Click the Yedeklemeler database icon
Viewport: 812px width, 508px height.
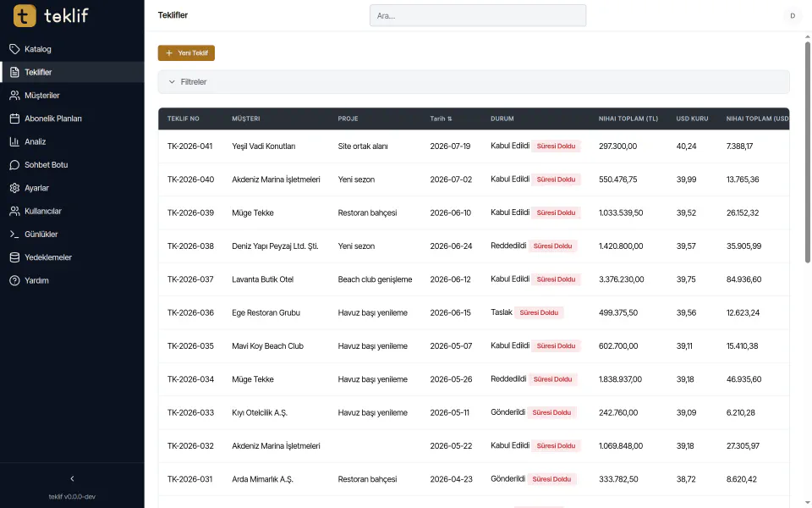14,257
